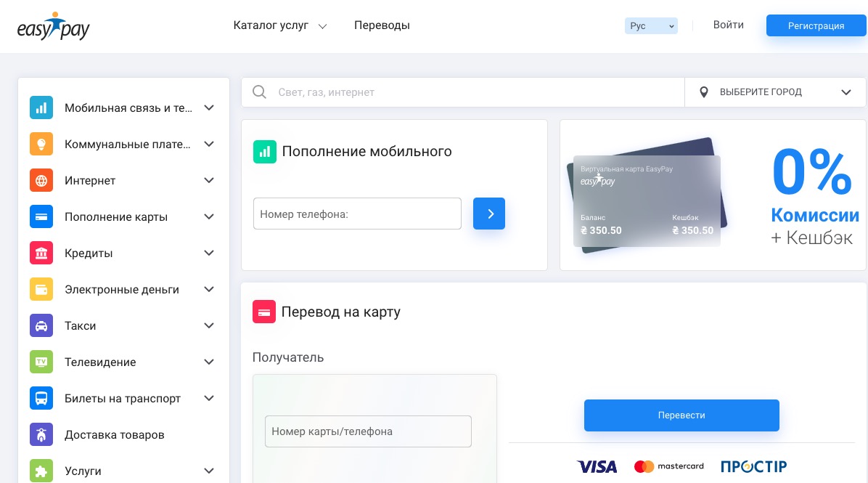Open the Internet globe icon
The width and height of the screenshot is (868, 483).
pos(41,181)
